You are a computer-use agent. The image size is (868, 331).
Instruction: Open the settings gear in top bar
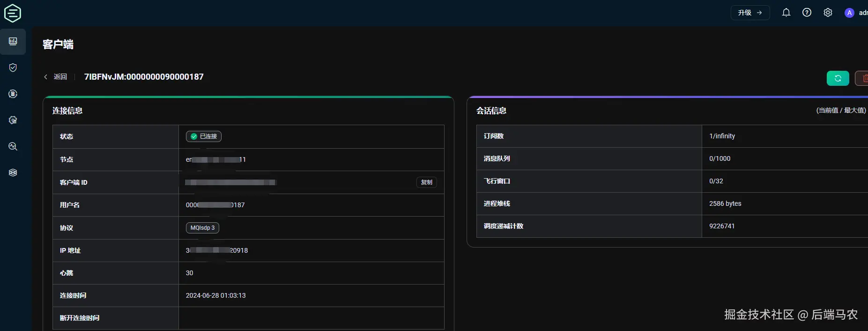(x=828, y=13)
